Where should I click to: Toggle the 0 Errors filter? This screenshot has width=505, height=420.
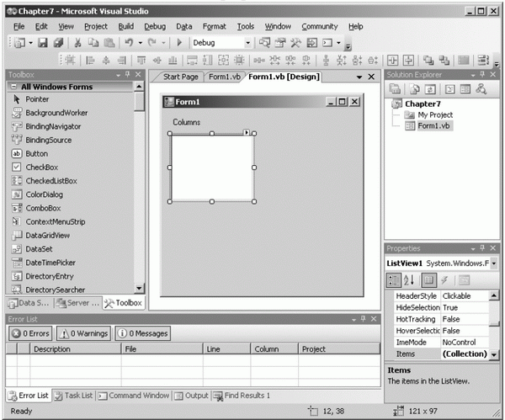30,333
